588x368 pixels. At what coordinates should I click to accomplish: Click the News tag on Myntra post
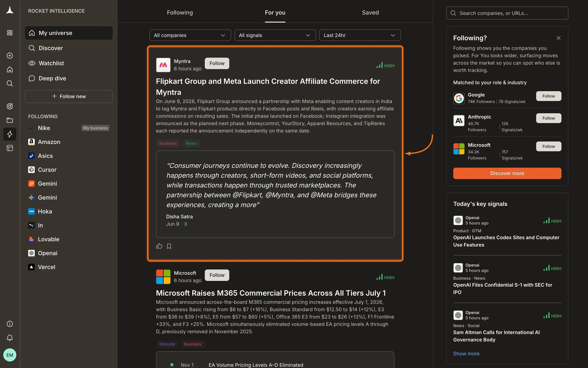(191, 143)
